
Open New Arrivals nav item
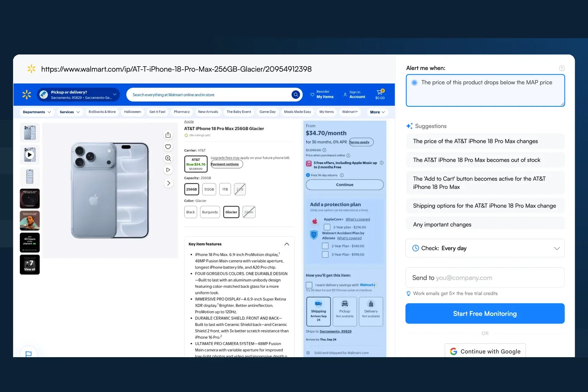point(208,112)
